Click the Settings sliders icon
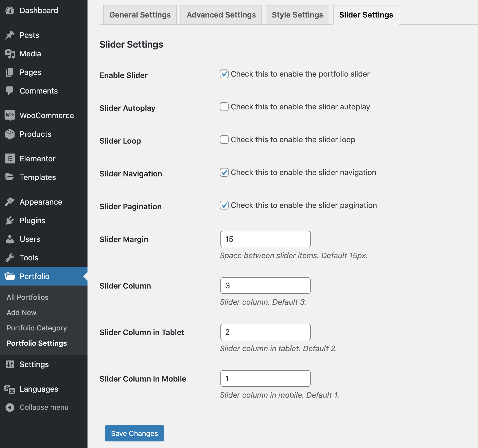The image size is (478, 448). 10,364
